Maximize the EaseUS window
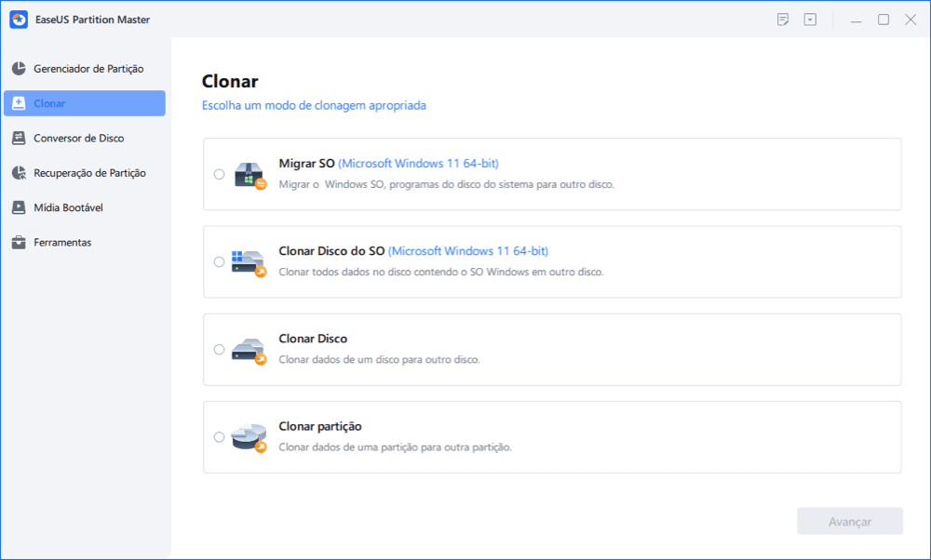This screenshot has width=931, height=560. pyautogui.click(x=884, y=20)
